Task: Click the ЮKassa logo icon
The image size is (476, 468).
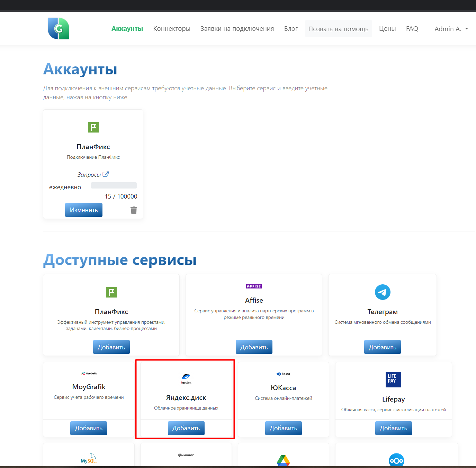Action: 283,374
